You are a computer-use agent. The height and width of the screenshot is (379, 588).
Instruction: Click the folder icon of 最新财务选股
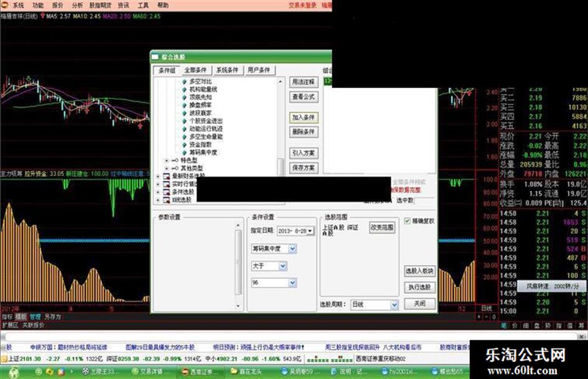click(166, 176)
